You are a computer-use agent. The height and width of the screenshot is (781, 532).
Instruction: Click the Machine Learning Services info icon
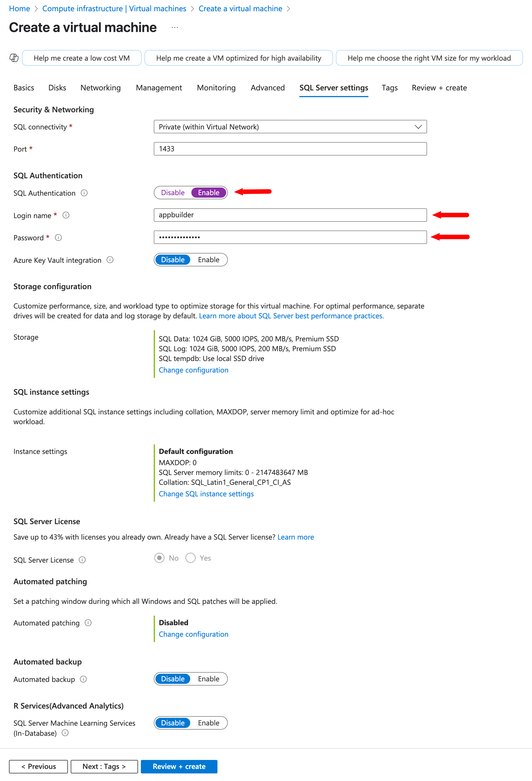coord(65,733)
